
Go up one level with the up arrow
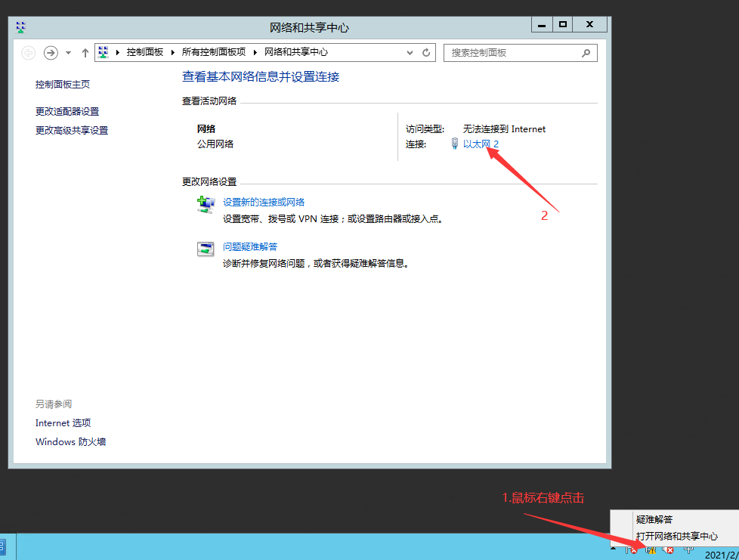[85, 53]
